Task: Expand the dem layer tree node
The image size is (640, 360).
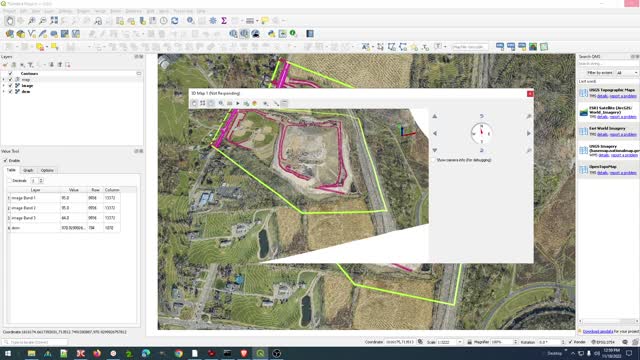Action: tap(4, 91)
